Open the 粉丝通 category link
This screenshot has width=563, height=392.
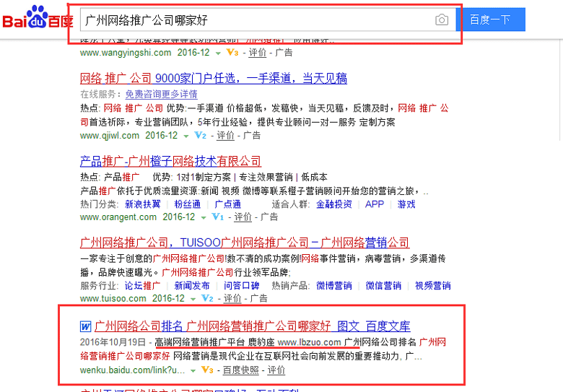[x=188, y=204]
